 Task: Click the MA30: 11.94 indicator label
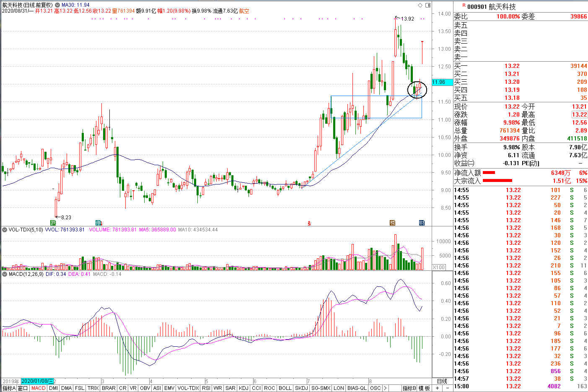(75, 5)
